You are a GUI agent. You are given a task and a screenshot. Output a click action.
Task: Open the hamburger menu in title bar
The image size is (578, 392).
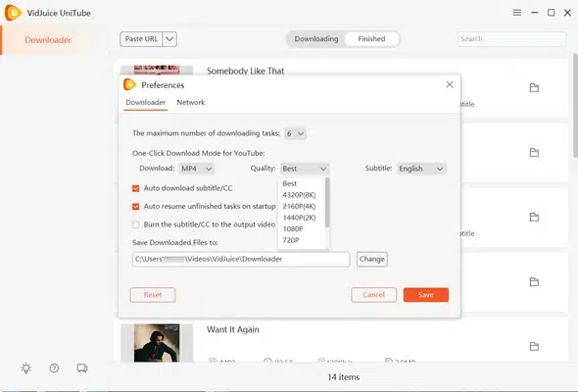tap(517, 13)
